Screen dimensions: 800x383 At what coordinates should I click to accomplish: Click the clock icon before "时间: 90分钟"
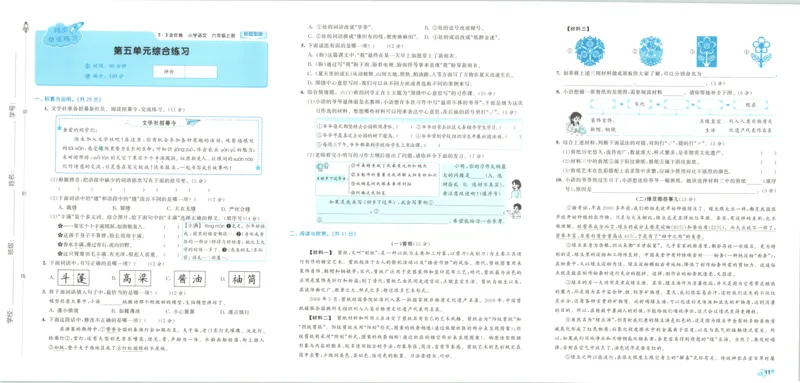[x=87, y=66]
